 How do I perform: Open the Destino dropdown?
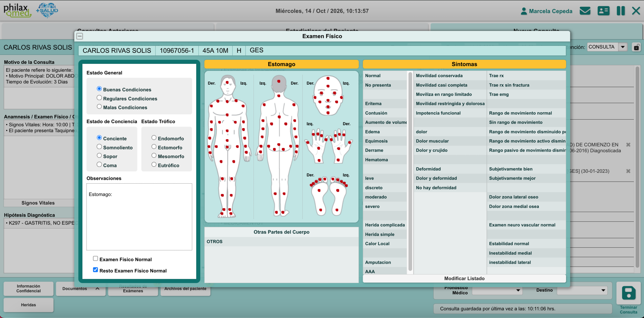[582, 290]
